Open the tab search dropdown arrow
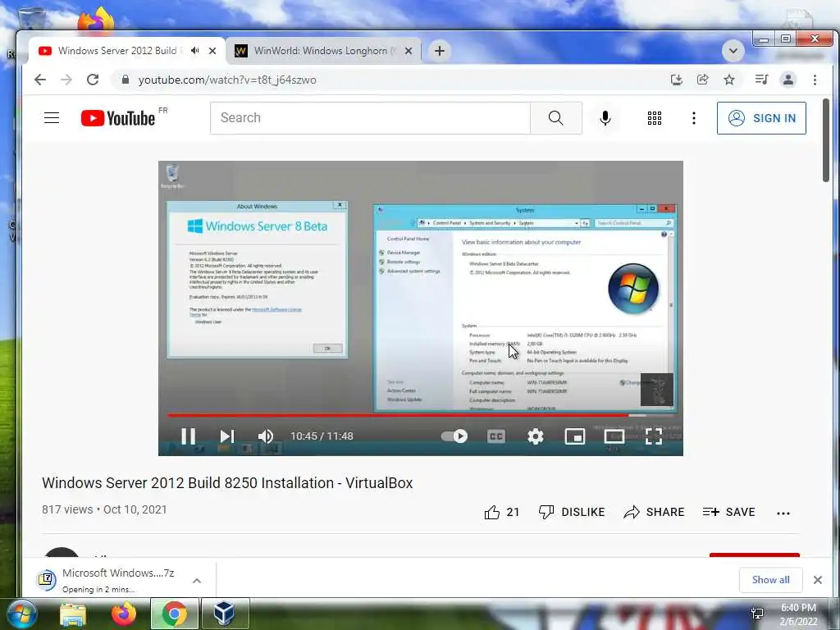 point(733,51)
